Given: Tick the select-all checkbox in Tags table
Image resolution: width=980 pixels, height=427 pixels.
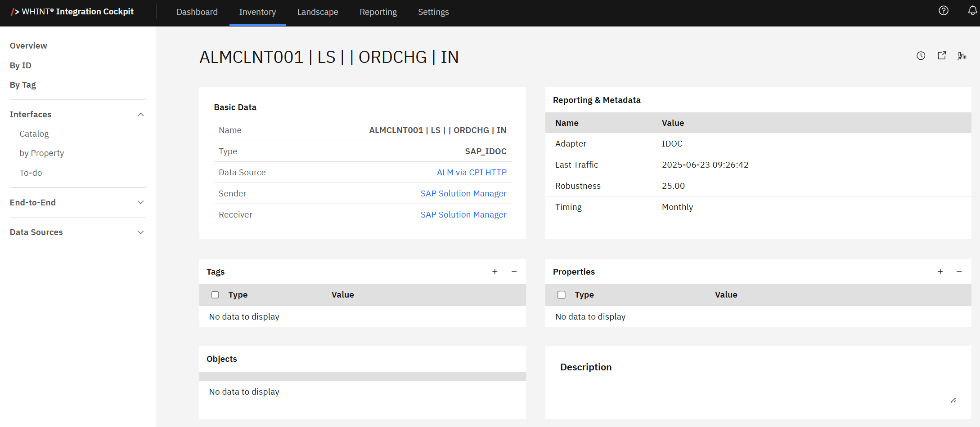Looking at the screenshot, I should [x=215, y=295].
